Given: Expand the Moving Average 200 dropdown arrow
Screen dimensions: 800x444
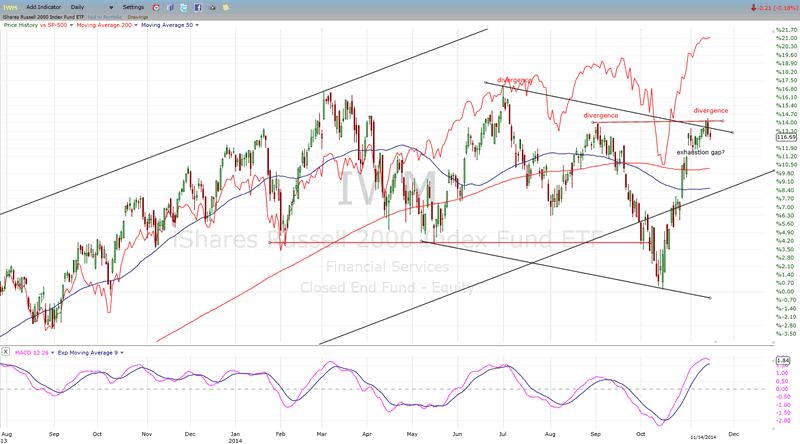Looking at the screenshot, I should 136,25.
